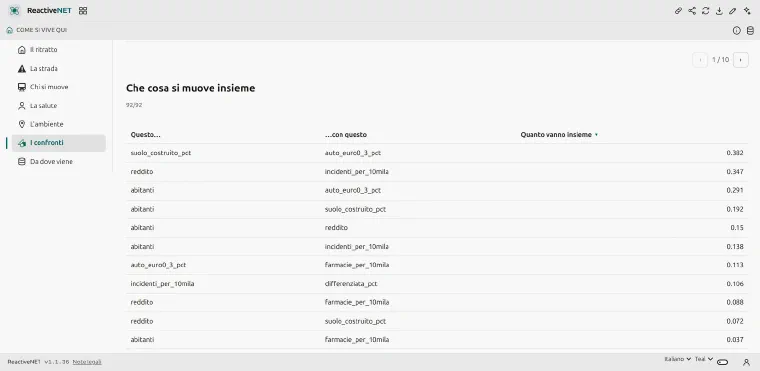
Task: Click the 0.088 value cell
Action: 735,302
